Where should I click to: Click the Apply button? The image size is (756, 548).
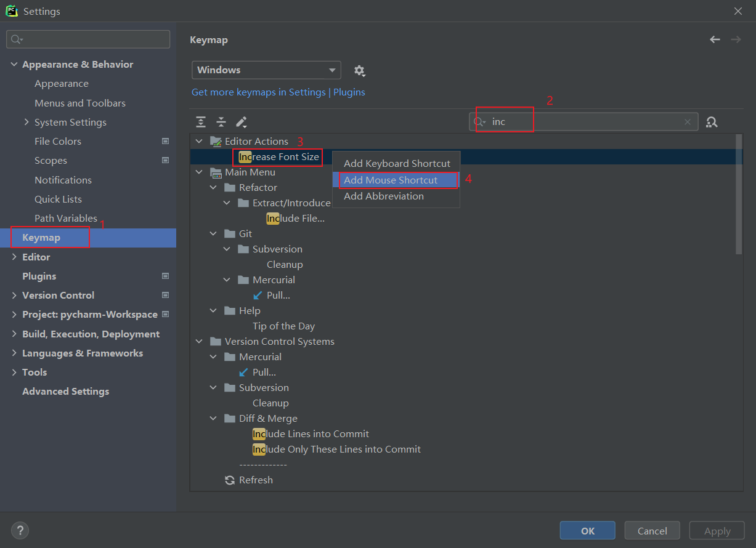pos(717,531)
